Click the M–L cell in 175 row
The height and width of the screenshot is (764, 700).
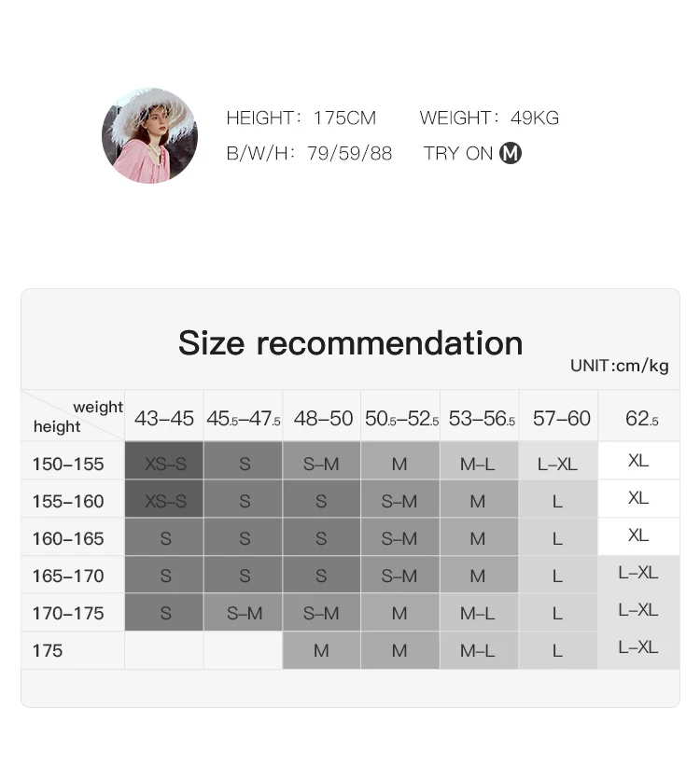pyautogui.click(x=478, y=650)
